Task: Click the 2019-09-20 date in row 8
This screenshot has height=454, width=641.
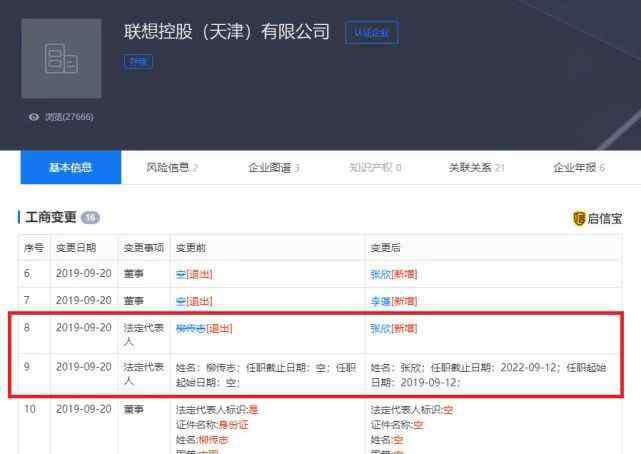Action: pyautogui.click(x=83, y=327)
